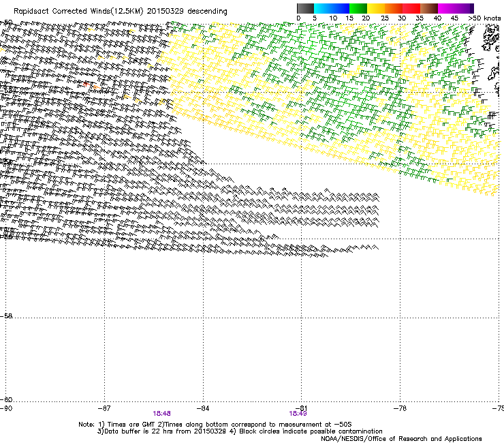Screen dimensions: 504x443
Task: Click the 'Data buffer is 22 hrs' note line
Action: click(x=240, y=431)
